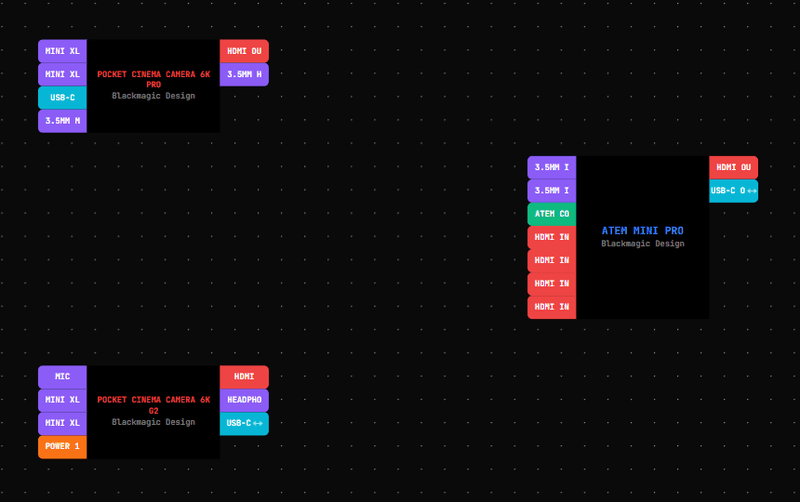Click the red HDMI port on 6K G2
This screenshot has height=502, width=800.
click(244, 377)
